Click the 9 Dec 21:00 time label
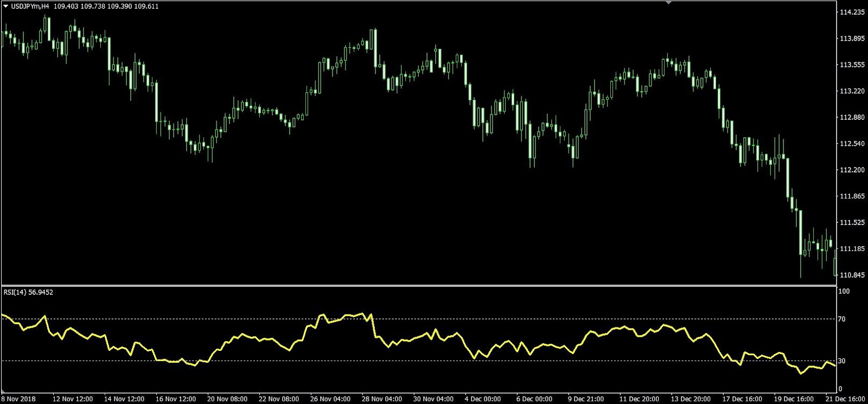868x404 pixels. [x=586, y=399]
